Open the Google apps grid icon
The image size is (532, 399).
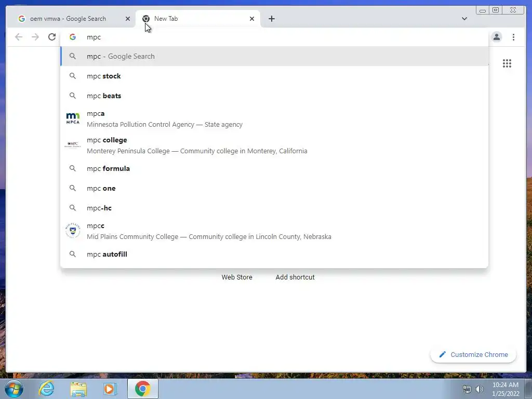click(507, 63)
